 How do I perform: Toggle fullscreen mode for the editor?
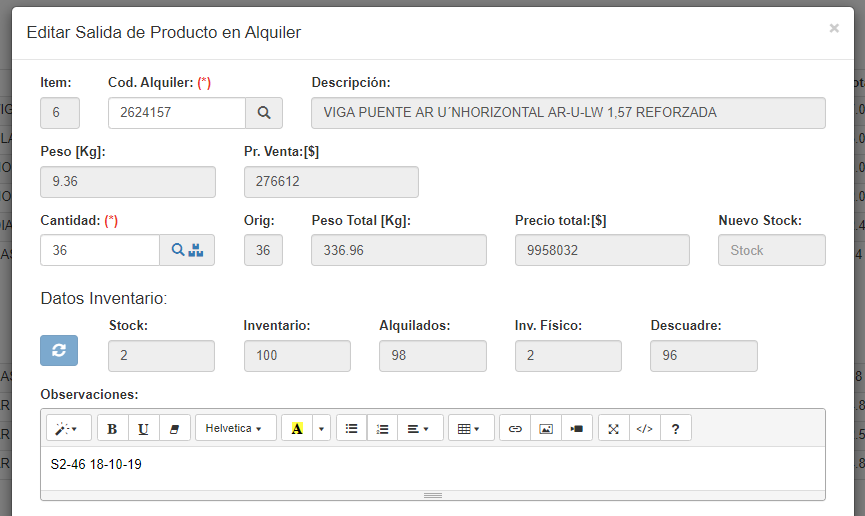pos(614,428)
